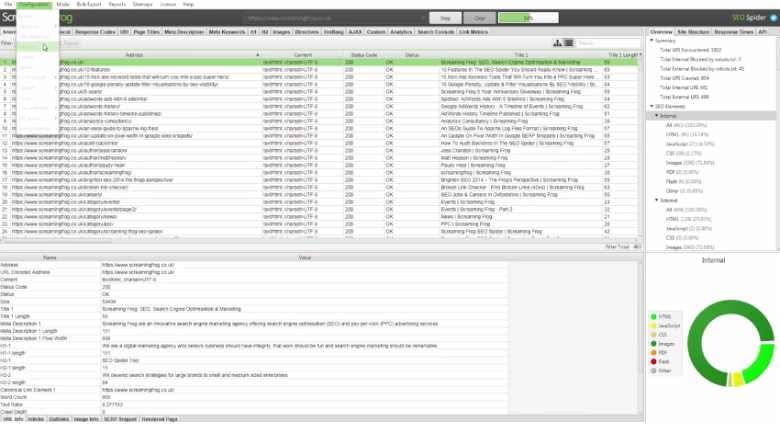Switch to the Analytics tab
780x426 pixels.
click(x=401, y=32)
